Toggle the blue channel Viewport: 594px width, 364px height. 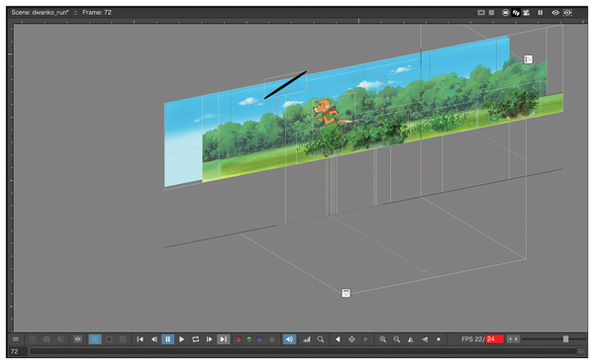(x=259, y=339)
